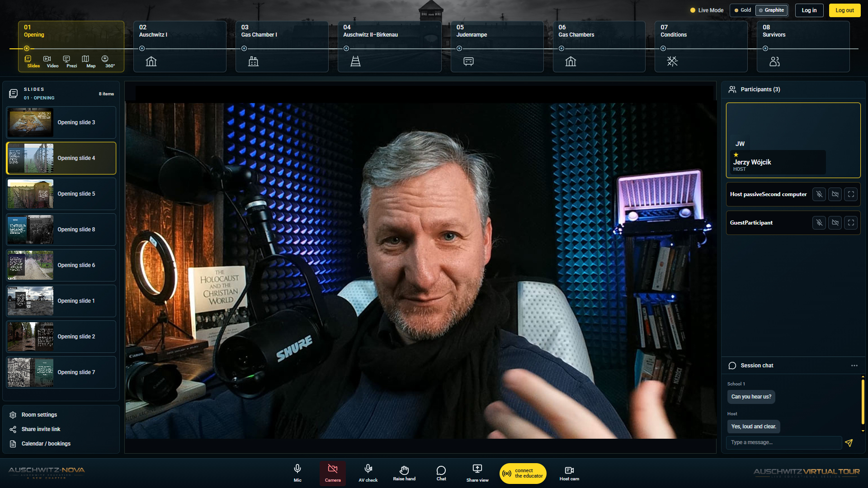Disable GuestParticipant camera
The height and width of the screenshot is (488, 868).
[835, 223]
